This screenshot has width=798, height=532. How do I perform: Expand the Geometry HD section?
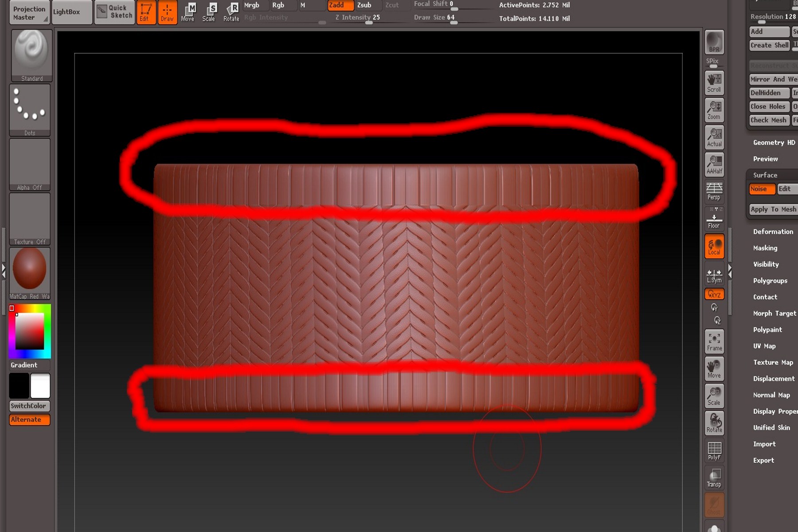774,143
